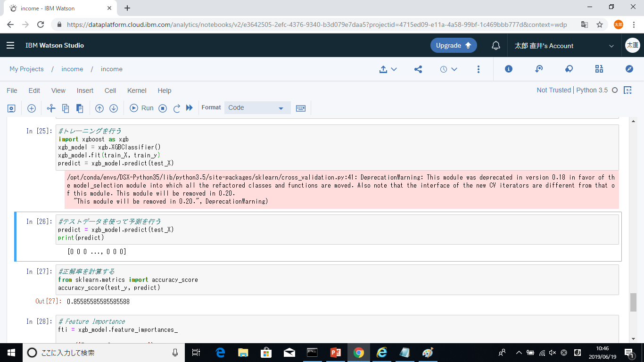The image size is (644, 362).
Task: Click the Upgrade button
Action: (453, 46)
